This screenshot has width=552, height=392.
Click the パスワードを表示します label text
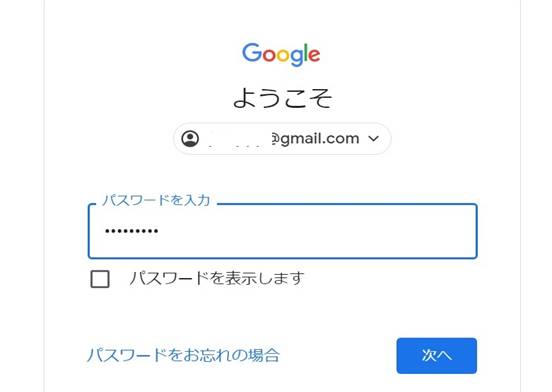tap(217, 278)
